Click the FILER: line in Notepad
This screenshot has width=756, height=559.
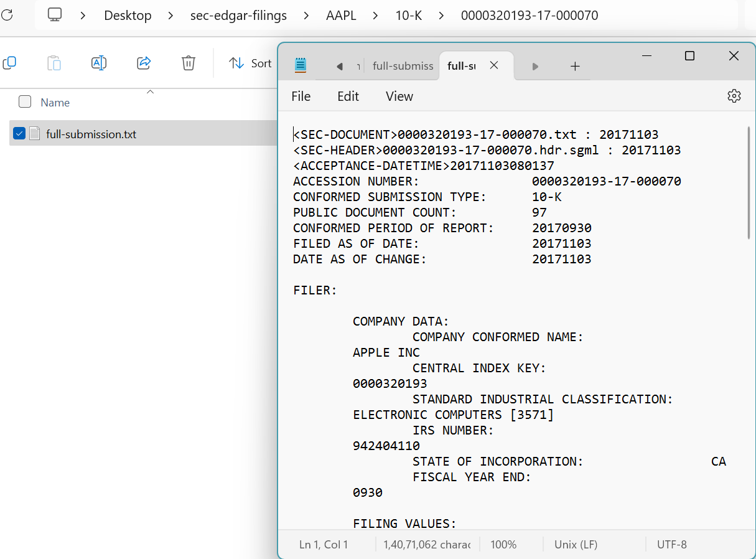click(315, 290)
